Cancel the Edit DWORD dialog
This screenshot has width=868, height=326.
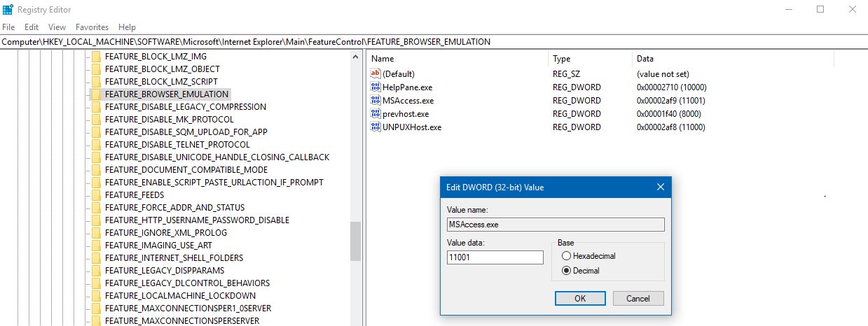pyautogui.click(x=638, y=299)
